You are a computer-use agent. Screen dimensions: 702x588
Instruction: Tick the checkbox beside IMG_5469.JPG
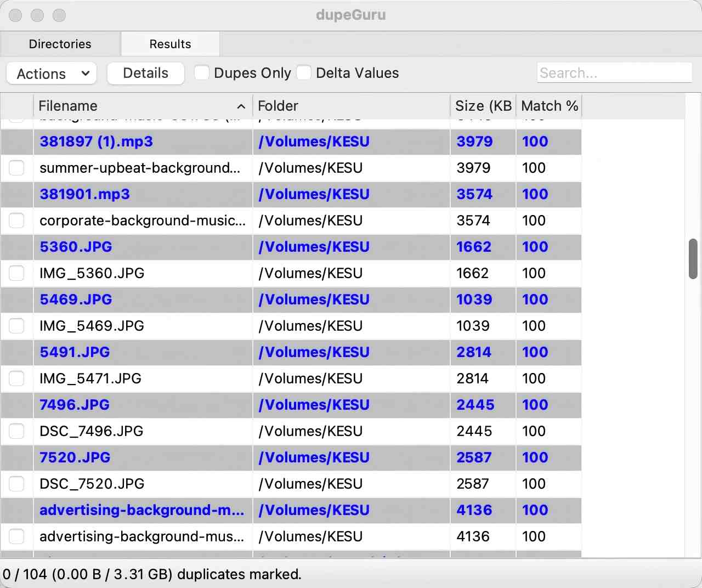tap(16, 326)
